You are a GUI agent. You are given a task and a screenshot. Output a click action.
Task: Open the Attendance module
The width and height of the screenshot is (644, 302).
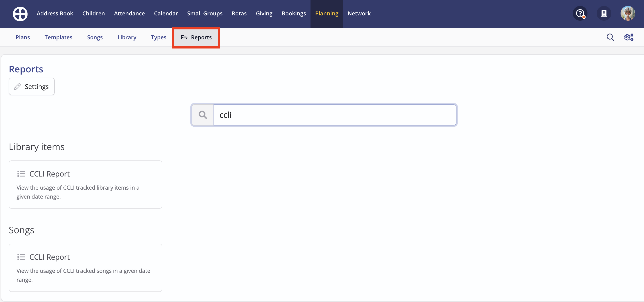click(x=129, y=14)
